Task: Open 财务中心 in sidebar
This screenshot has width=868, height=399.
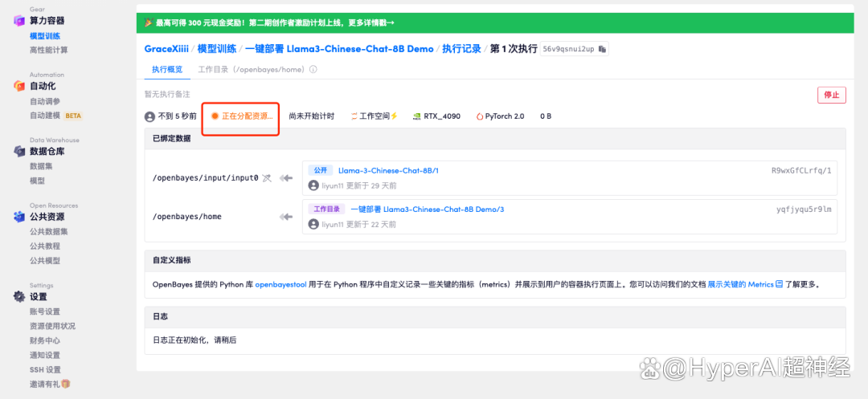Action: pos(45,340)
